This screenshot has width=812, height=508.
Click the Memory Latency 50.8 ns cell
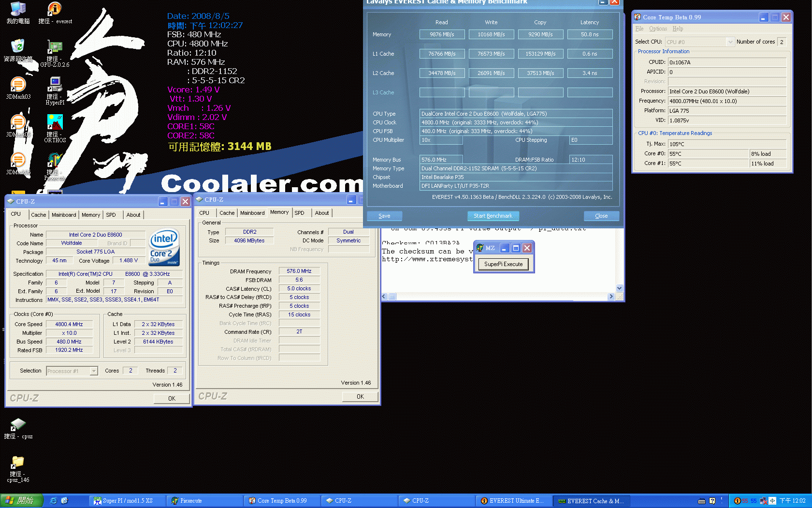click(590, 34)
